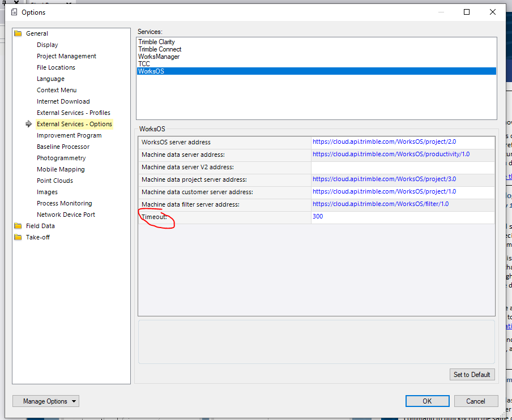Click Machine data server V2 address label
The image size is (512, 420).
click(188, 168)
